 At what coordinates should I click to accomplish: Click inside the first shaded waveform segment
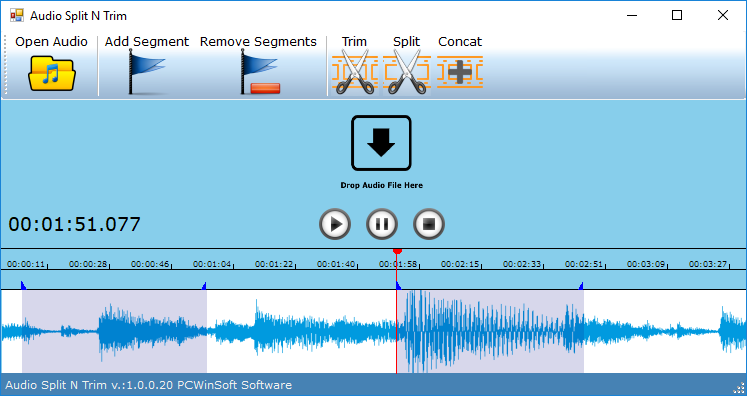pos(114,331)
